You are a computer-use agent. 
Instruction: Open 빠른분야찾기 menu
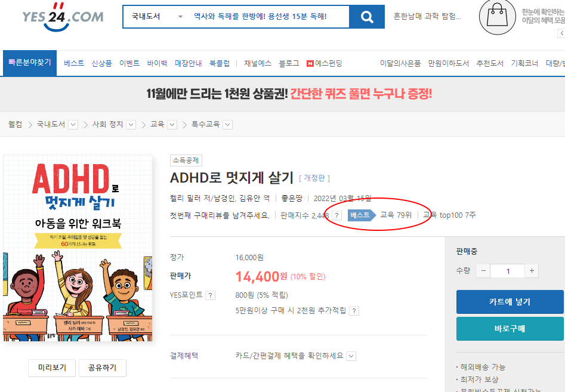tap(30, 63)
